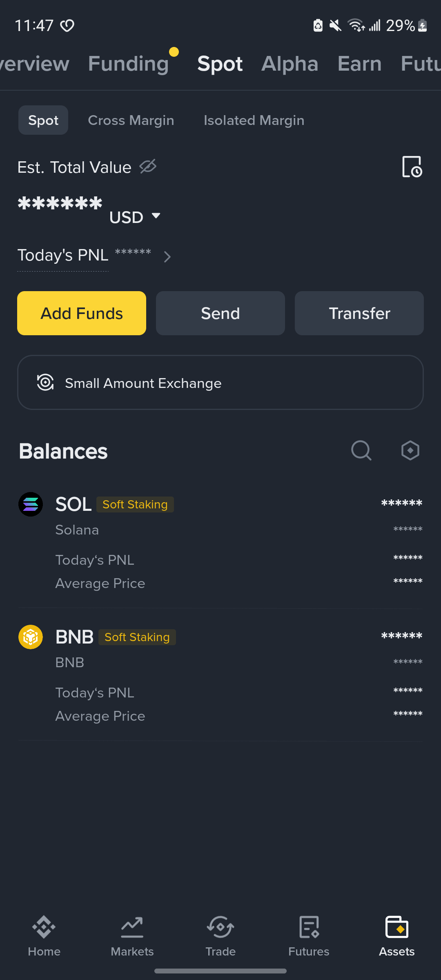Go to Home in bottom navigation

[x=44, y=936]
